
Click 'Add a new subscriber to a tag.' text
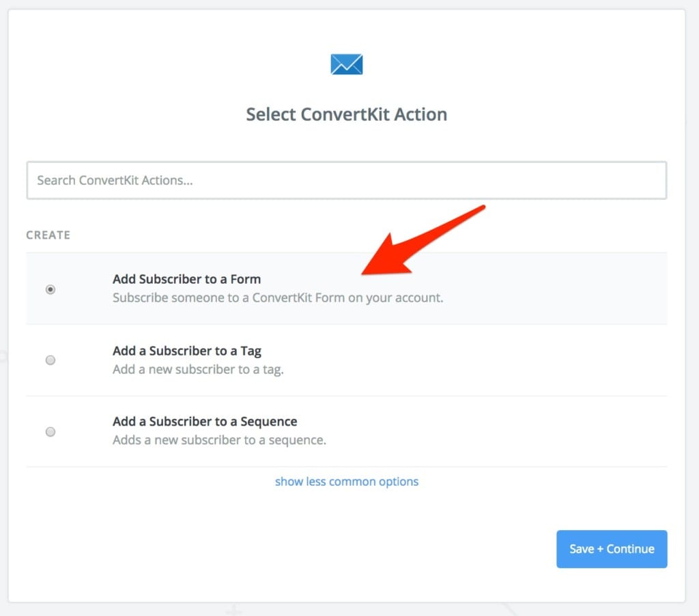[x=198, y=369]
